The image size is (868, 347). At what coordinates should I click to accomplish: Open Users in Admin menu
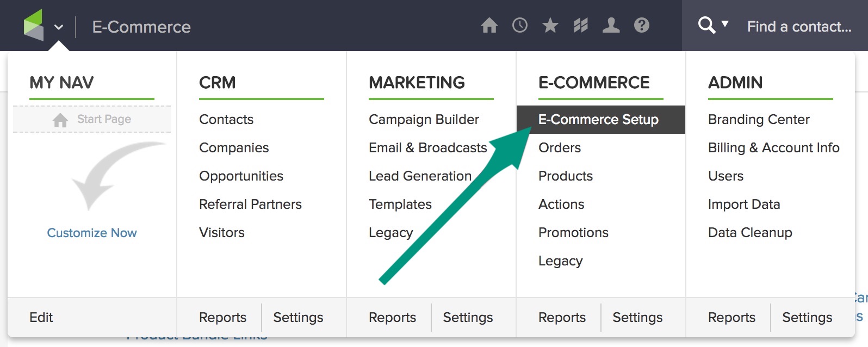pyautogui.click(x=726, y=176)
